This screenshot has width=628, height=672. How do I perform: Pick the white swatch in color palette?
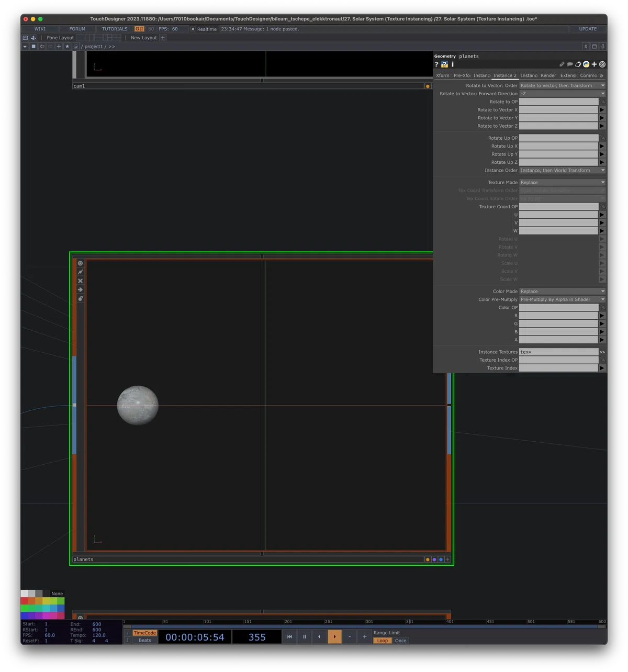point(24,593)
